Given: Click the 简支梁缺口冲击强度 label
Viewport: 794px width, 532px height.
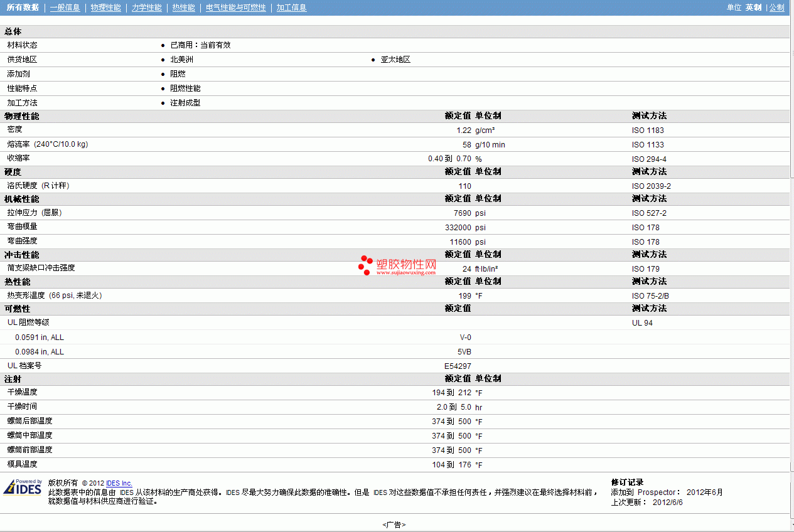Looking at the screenshot, I should [41, 268].
